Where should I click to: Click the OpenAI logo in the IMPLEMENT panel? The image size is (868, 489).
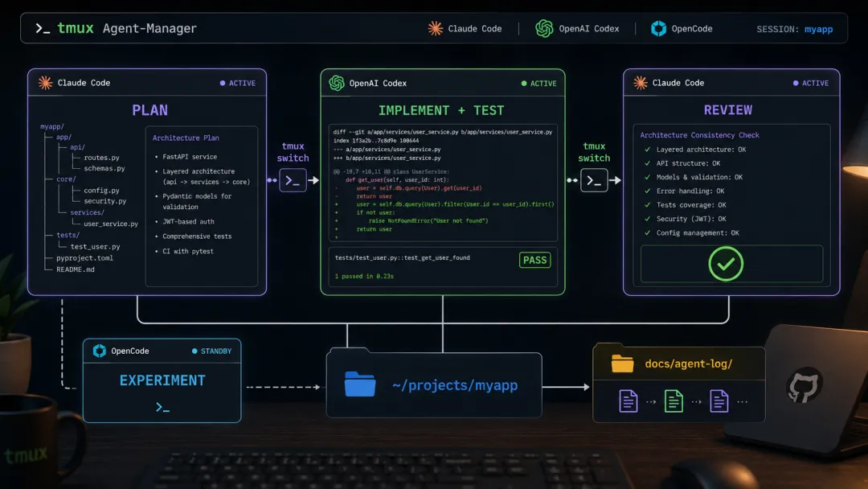pos(337,83)
